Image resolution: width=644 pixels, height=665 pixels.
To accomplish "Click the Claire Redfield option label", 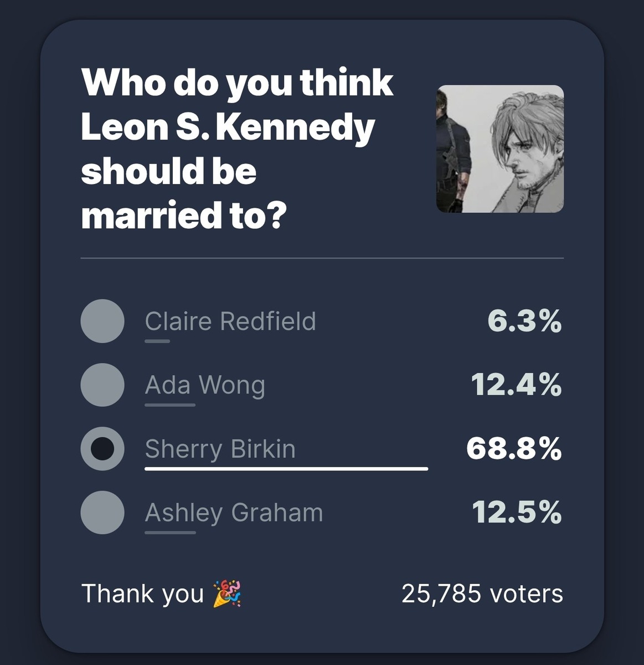I will [x=230, y=321].
